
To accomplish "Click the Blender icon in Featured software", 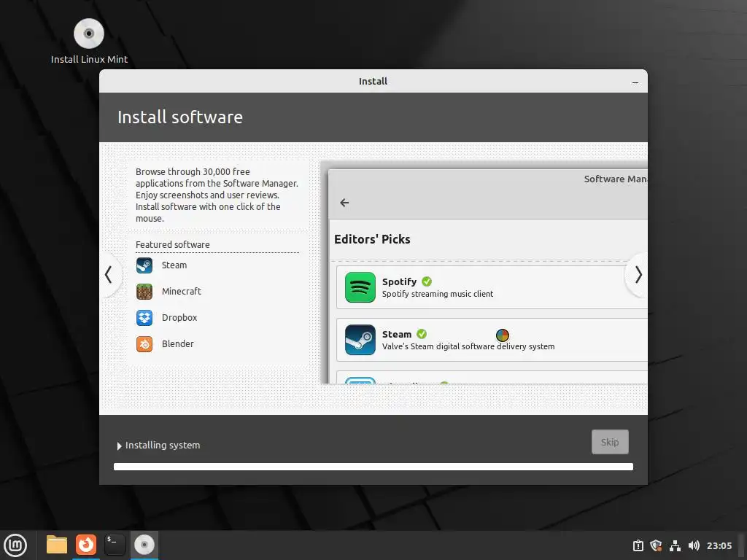I will 144,344.
